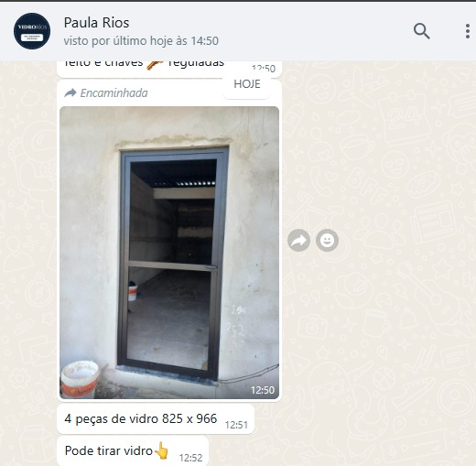The image size is (476, 466).
Task: Search within the chat using the magnifier
Action: [421, 31]
